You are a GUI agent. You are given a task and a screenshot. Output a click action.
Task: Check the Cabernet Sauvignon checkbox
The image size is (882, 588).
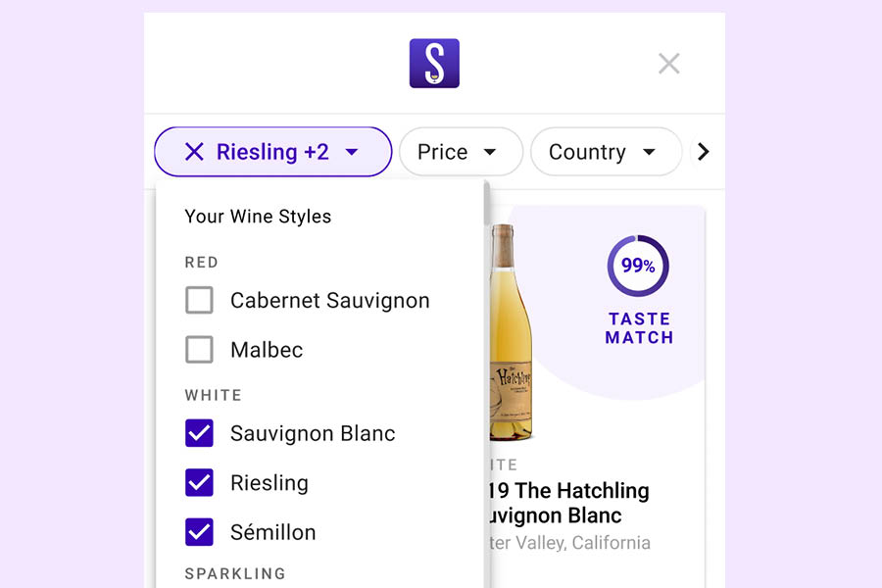click(199, 301)
